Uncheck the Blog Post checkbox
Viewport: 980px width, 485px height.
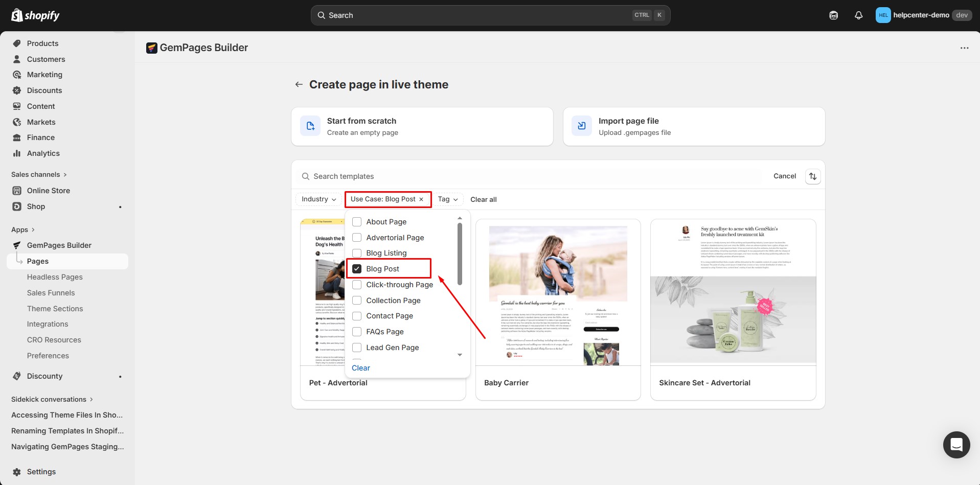click(x=357, y=269)
